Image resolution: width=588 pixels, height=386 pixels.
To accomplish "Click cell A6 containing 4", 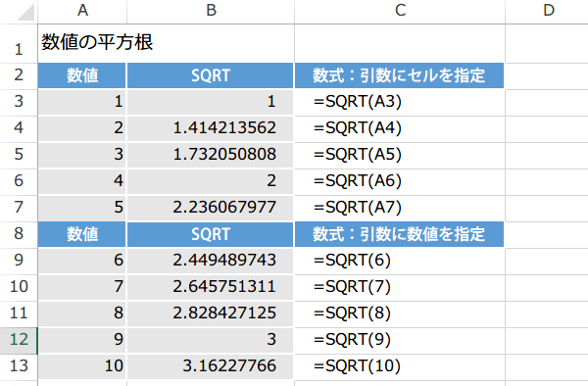I will (81, 181).
